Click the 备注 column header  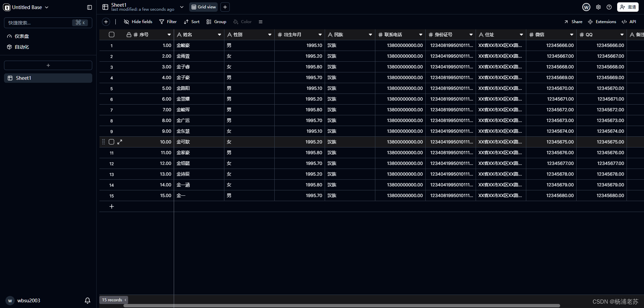[635, 35]
